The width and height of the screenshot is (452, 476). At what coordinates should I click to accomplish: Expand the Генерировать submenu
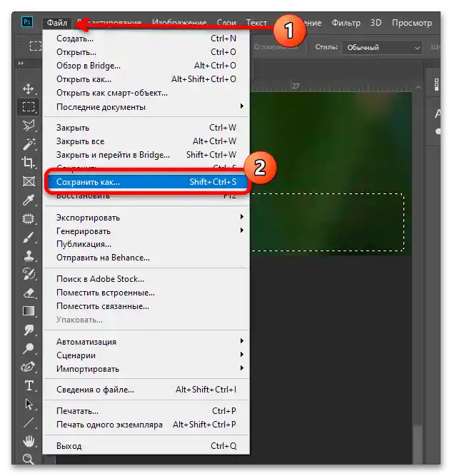tap(146, 231)
